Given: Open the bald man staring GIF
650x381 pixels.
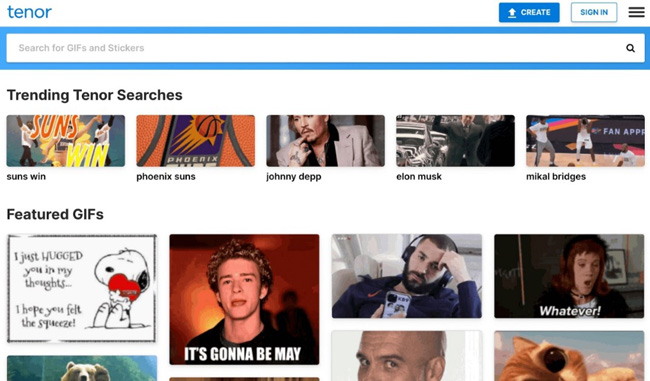Looking at the screenshot, I should pos(407,356).
